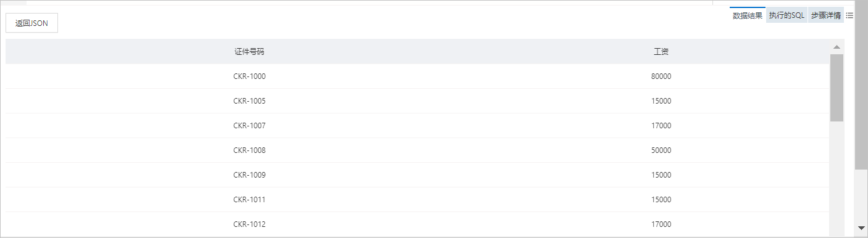Click the 返回JSON button
The image size is (868, 238).
[x=31, y=23]
